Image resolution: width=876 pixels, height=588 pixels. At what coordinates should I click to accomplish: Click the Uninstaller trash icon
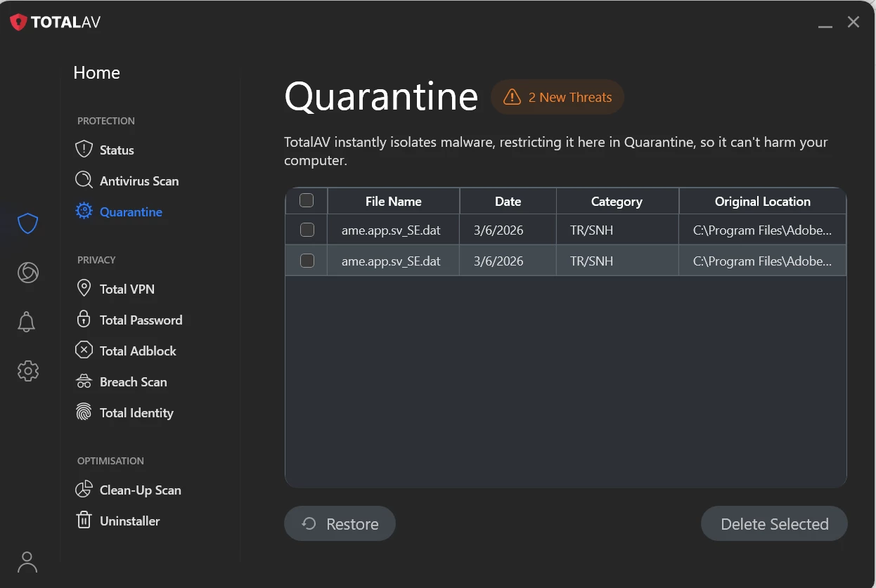click(x=84, y=521)
